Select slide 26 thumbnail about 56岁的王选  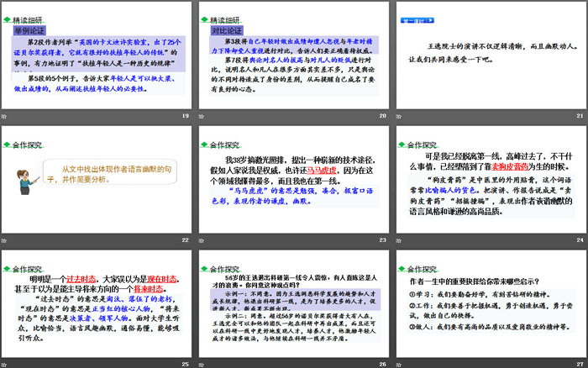[294, 304]
